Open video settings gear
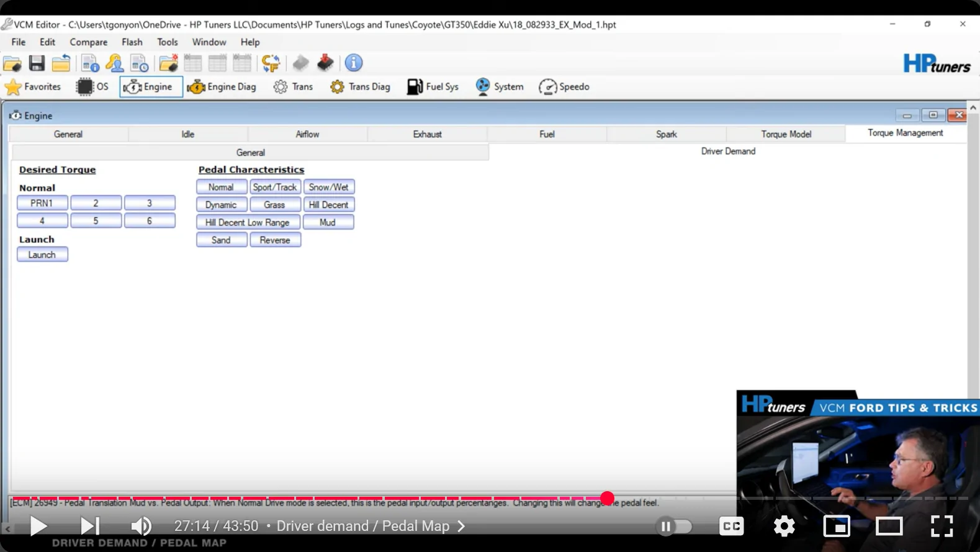 784,527
